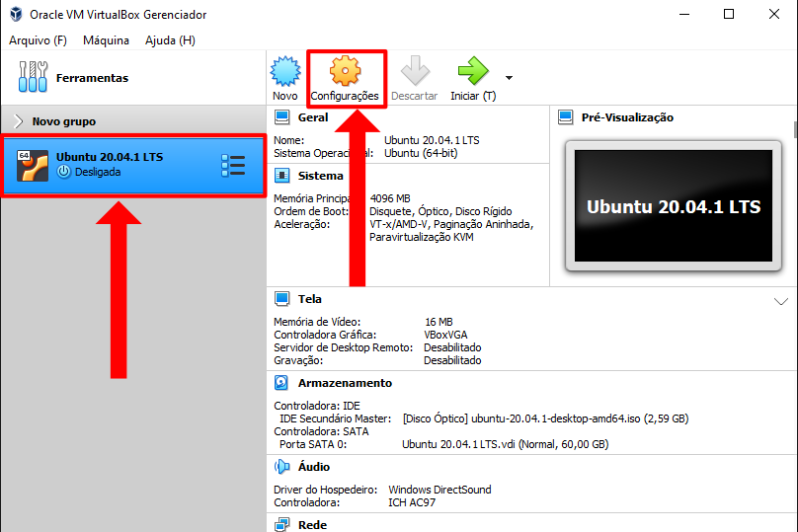Image resolution: width=798 pixels, height=532 pixels.
Task: Click the Descartar down-arrow icon
Action: pyautogui.click(x=415, y=71)
